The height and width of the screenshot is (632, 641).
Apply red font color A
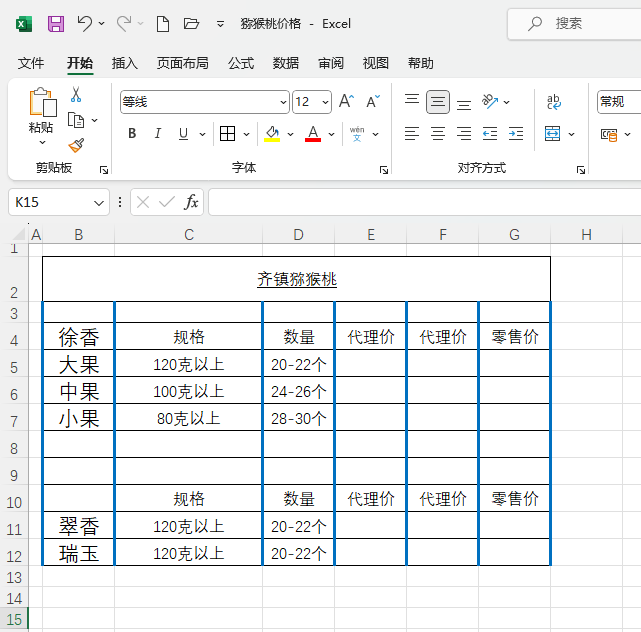313,133
